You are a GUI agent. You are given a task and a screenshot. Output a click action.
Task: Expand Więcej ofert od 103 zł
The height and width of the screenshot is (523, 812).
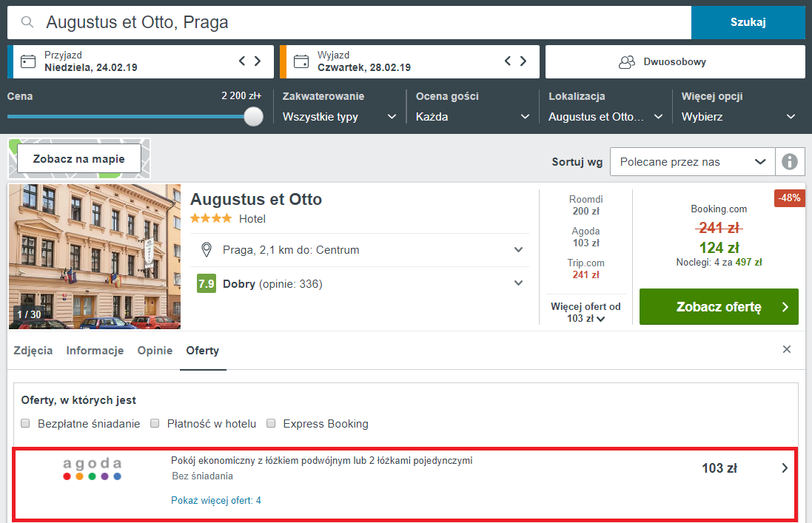pos(585,313)
